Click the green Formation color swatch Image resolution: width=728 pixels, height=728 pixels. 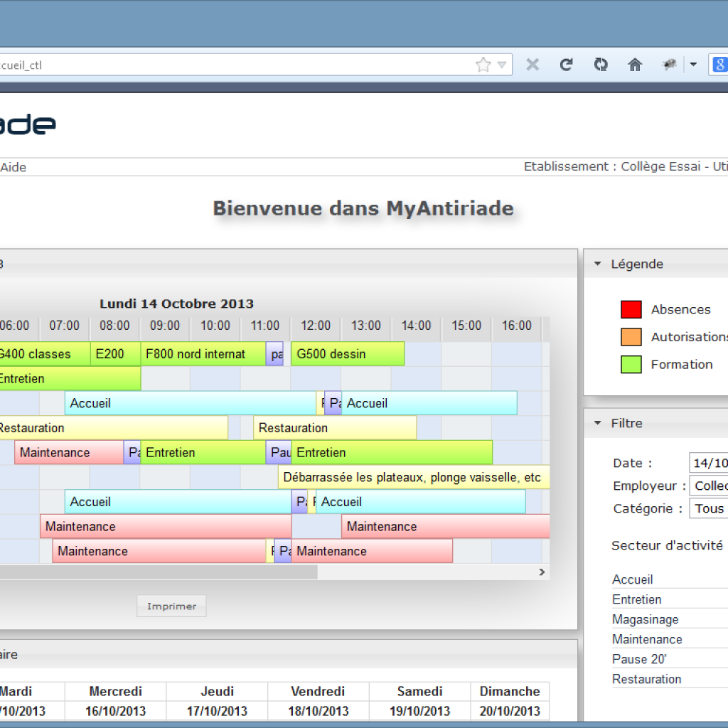click(x=630, y=365)
